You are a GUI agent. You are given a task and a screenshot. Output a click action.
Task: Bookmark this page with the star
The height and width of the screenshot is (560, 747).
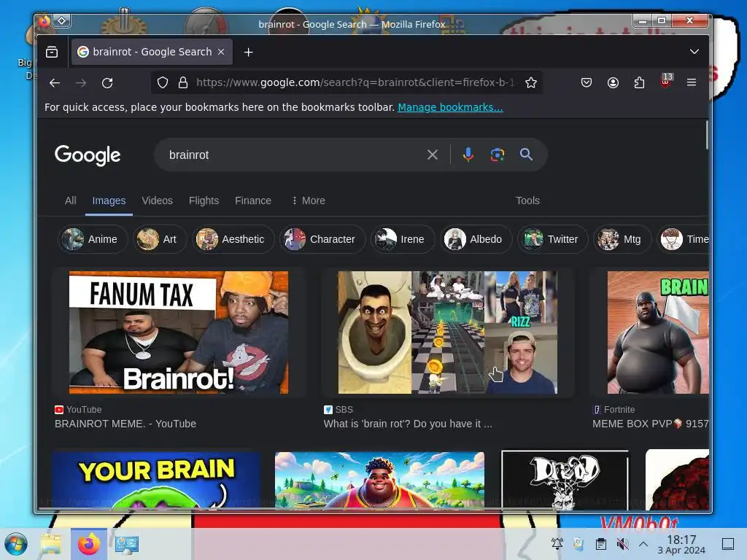pyautogui.click(x=531, y=83)
